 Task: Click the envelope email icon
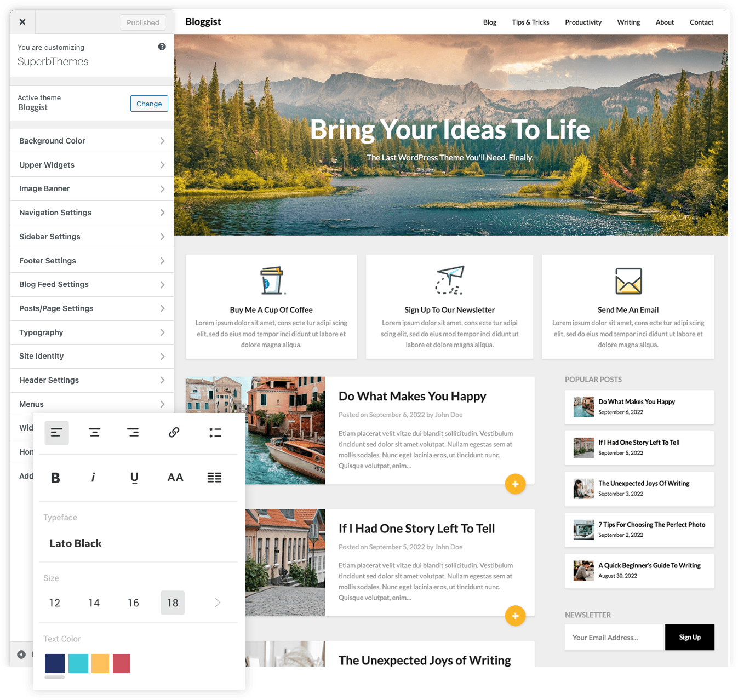coord(628,281)
